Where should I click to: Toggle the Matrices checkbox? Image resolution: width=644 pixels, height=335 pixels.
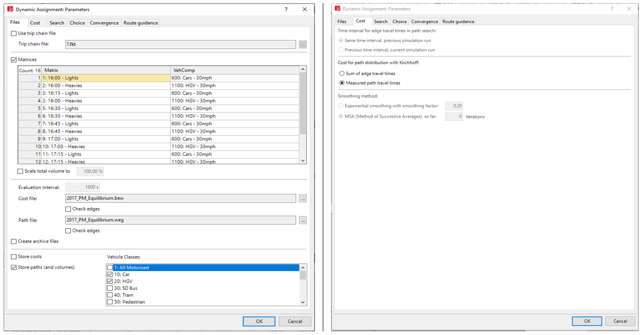pos(14,60)
